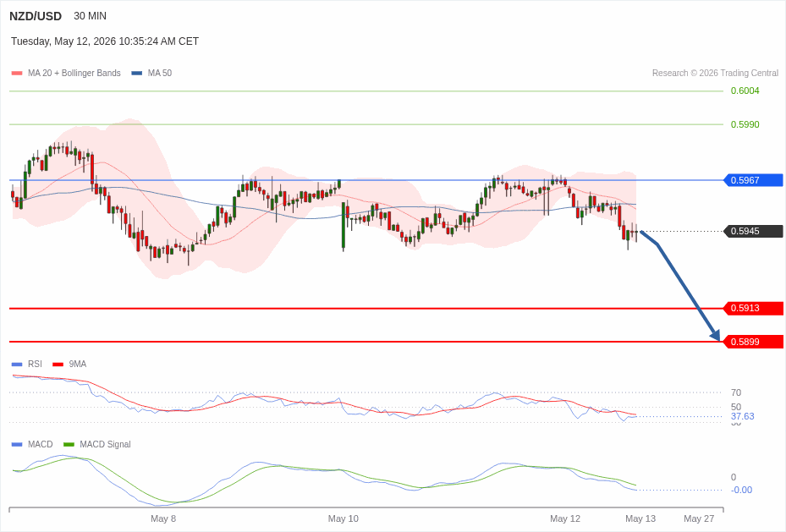This screenshot has height=532, width=786.
Task: Select the 9MA red legend marker
Action: click(58, 365)
